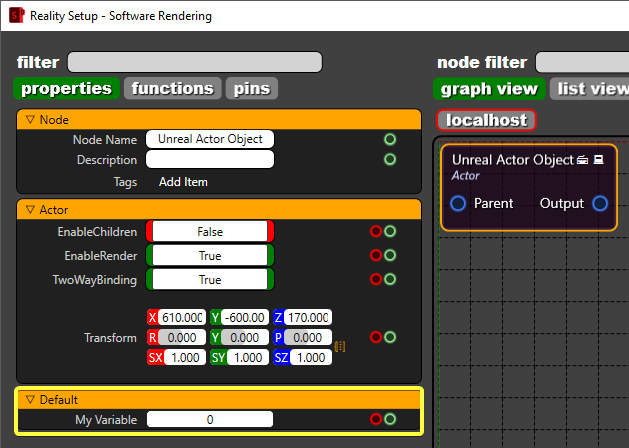This screenshot has height=448, width=629.
Task: Toggle the EnableRender True value
Action: 210,256
